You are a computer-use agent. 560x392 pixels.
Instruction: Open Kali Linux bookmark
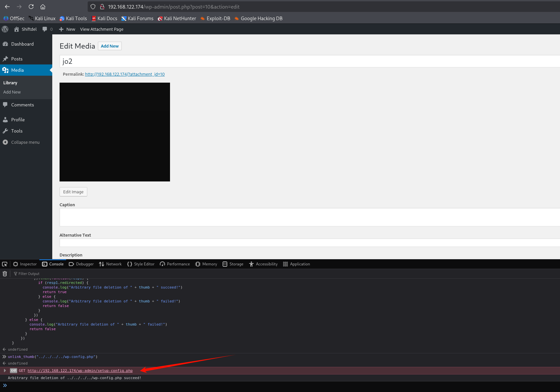42,19
